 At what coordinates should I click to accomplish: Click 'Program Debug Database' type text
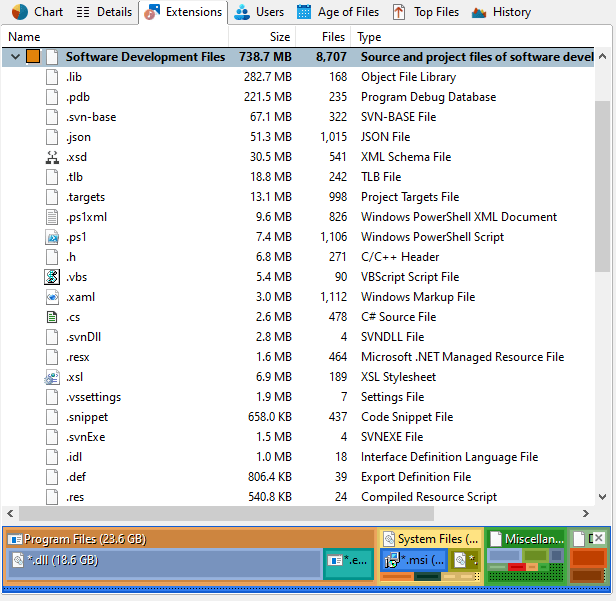coord(428,97)
